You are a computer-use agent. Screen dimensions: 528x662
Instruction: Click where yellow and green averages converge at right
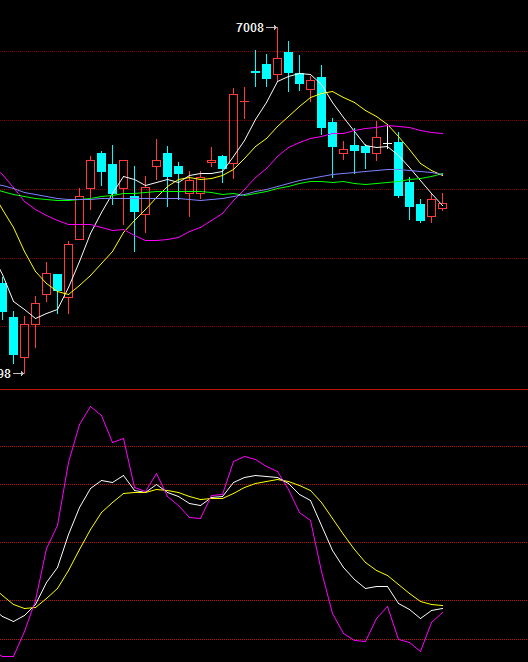[x=441, y=174]
